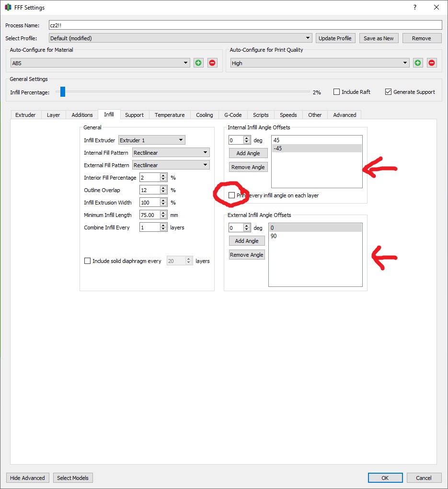Click the Interior Fill Percentage stepper arrows
The width and height of the screenshot is (448, 489).
point(163,178)
